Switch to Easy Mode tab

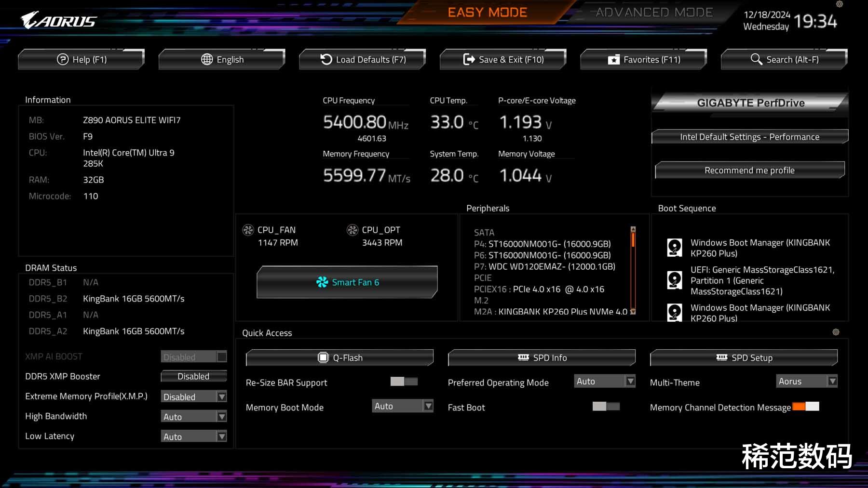pyautogui.click(x=488, y=12)
